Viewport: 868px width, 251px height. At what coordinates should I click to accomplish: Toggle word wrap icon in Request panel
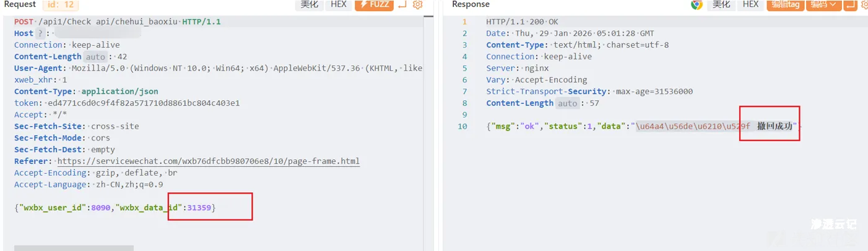pos(402,5)
